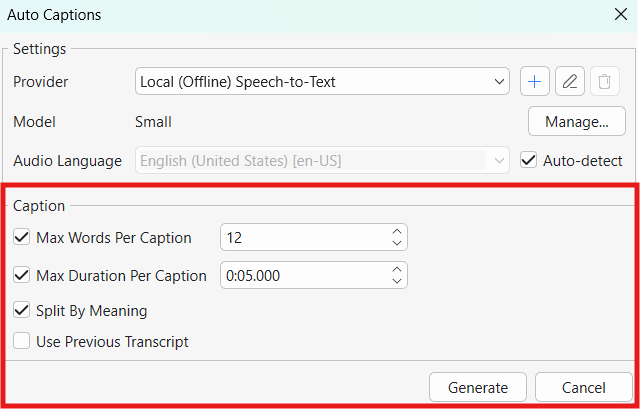Image resolution: width=641 pixels, height=410 pixels.
Task: Toggle Max Duration Per Caption checkbox
Action: coord(21,275)
